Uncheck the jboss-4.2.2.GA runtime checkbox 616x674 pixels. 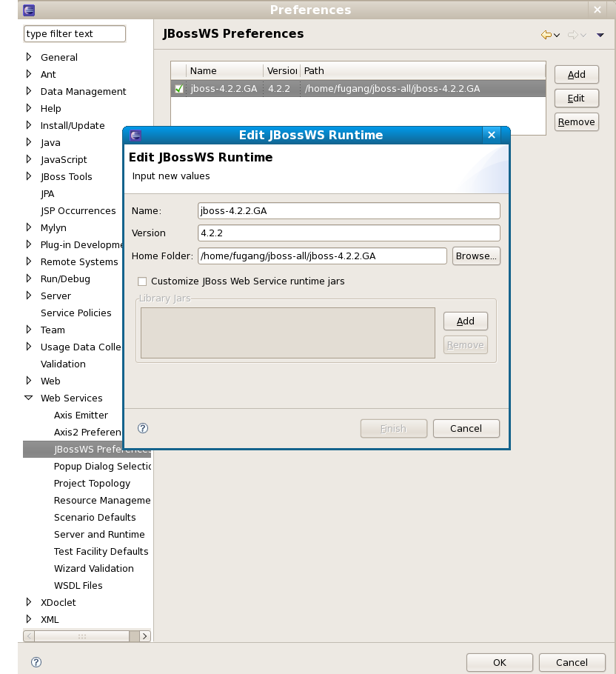(x=178, y=89)
